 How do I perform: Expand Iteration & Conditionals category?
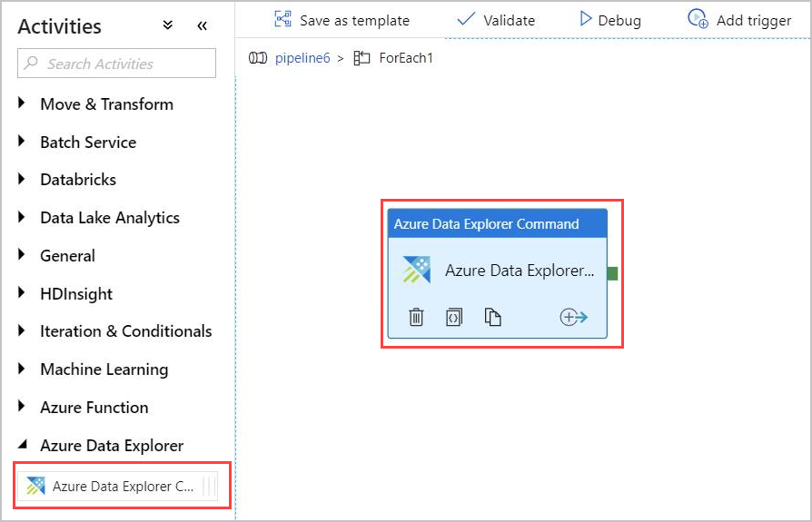(21, 330)
